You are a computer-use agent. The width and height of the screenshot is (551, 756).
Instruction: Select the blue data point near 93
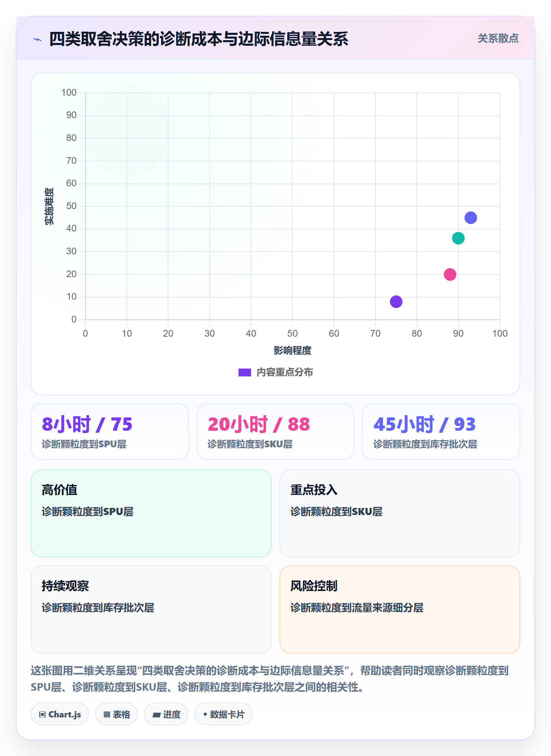[x=471, y=218]
